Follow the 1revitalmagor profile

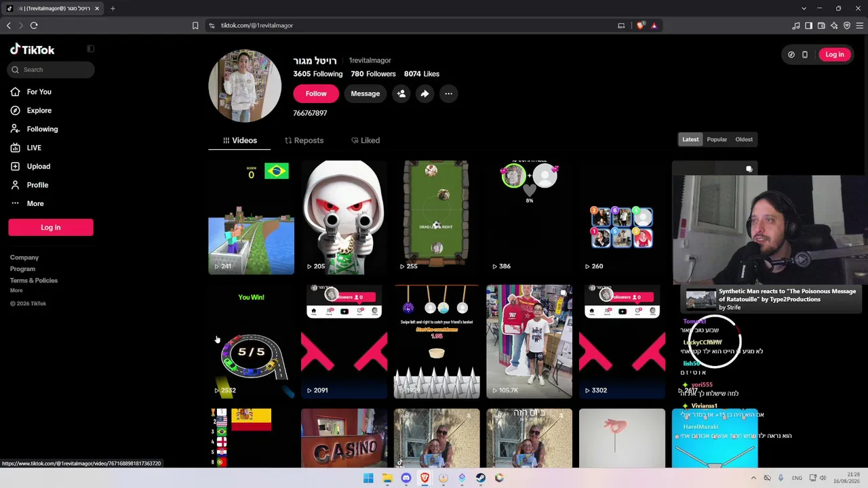[x=316, y=94]
